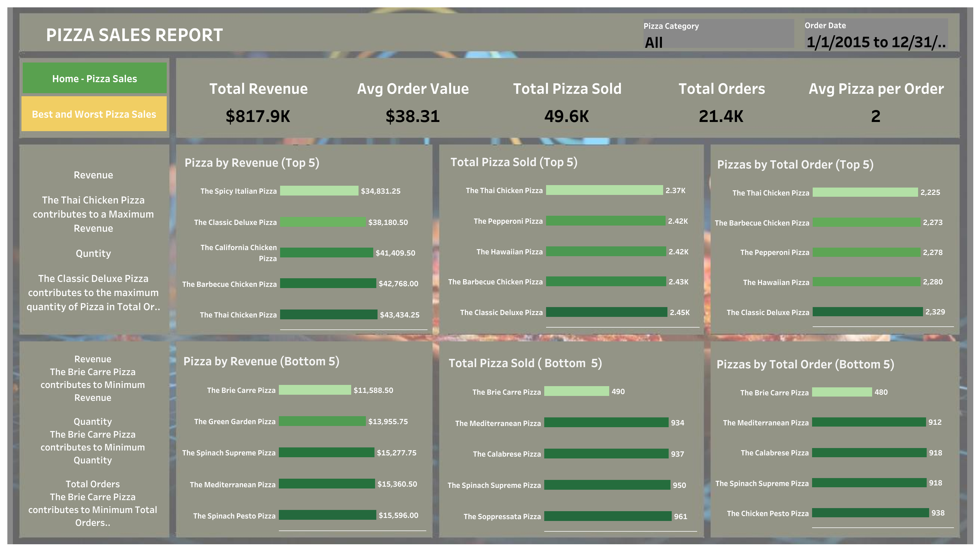The width and height of the screenshot is (980, 551).
Task: Select the Pepperoni Pizza 2,278 orders bar
Action: point(866,252)
